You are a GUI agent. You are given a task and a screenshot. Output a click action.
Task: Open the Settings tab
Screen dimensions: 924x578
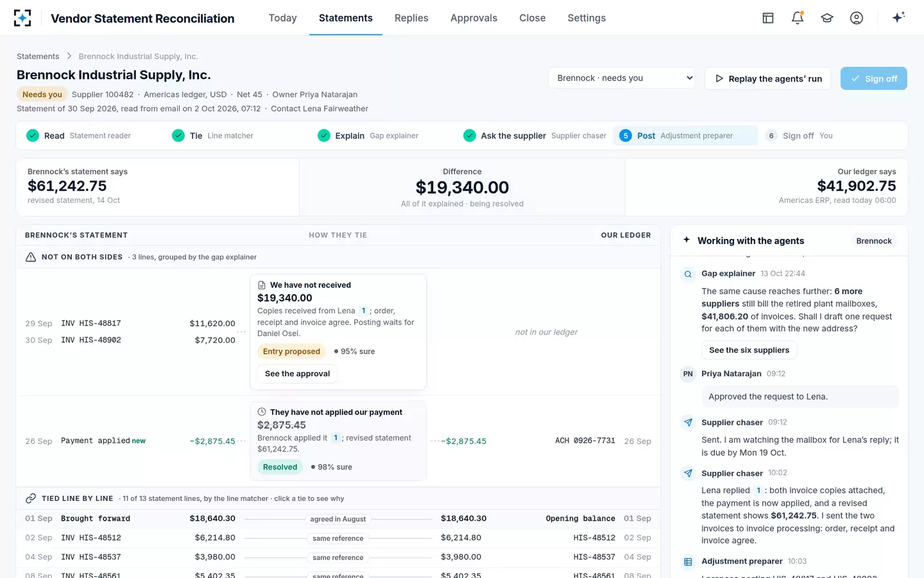(x=586, y=18)
